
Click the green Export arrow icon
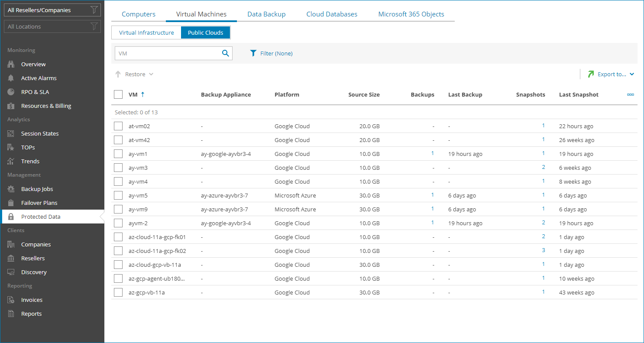coord(591,74)
